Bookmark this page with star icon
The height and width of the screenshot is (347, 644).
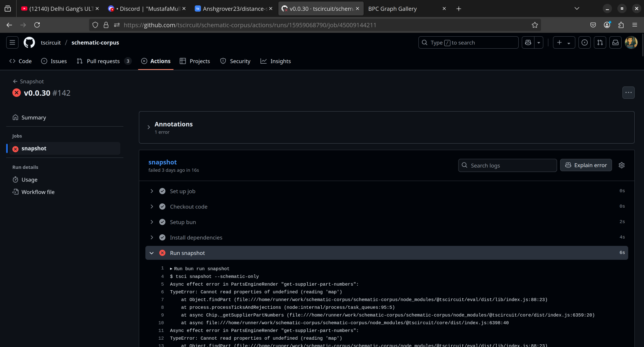[534, 25]
